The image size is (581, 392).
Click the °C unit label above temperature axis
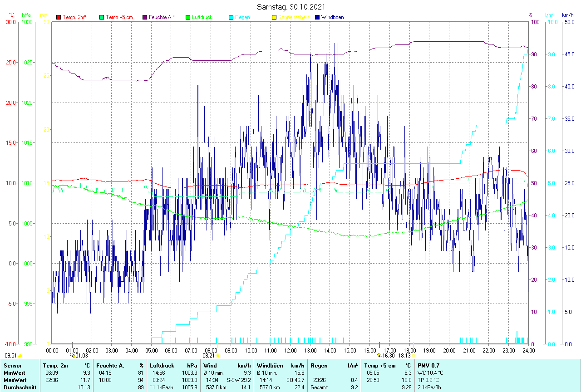coord(12,15)
